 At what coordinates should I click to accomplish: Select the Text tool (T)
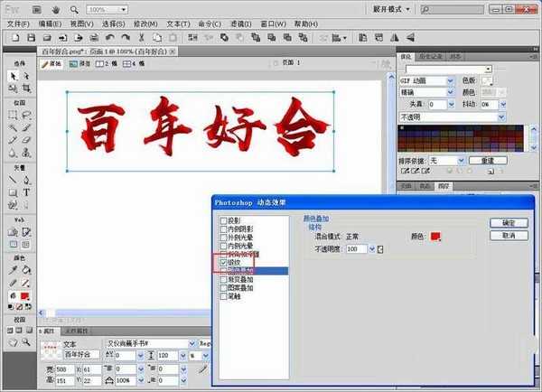click(27, 192)
